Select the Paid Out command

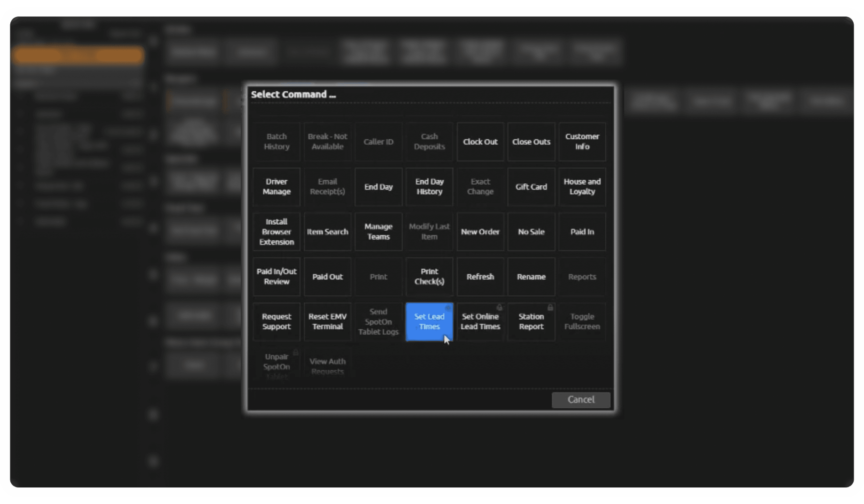coord(327,277)
